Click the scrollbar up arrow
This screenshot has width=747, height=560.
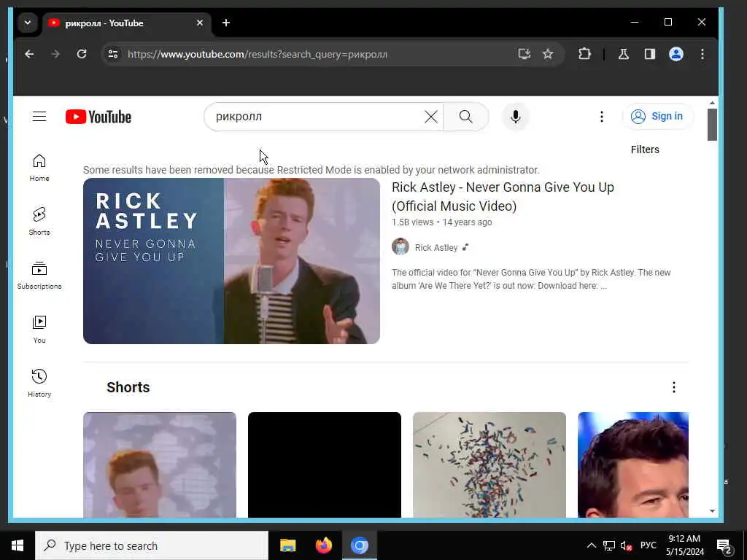pyautogui.click(x=712, y=103)
